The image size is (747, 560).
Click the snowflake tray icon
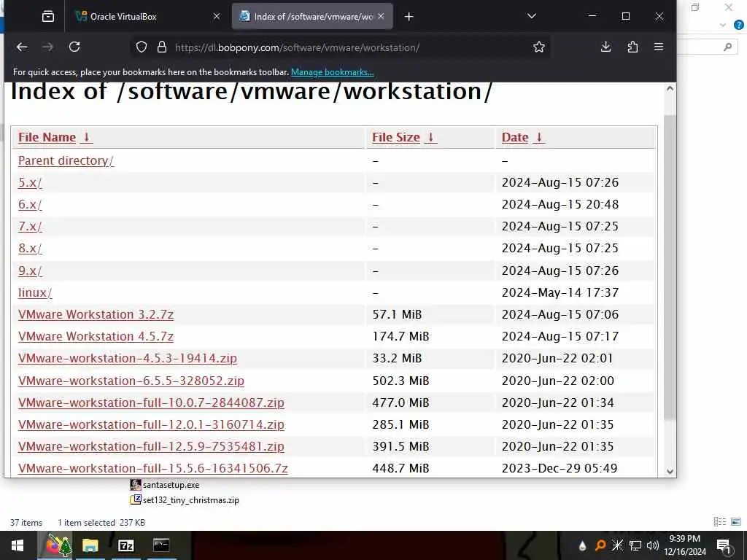(x=617, y=545)
